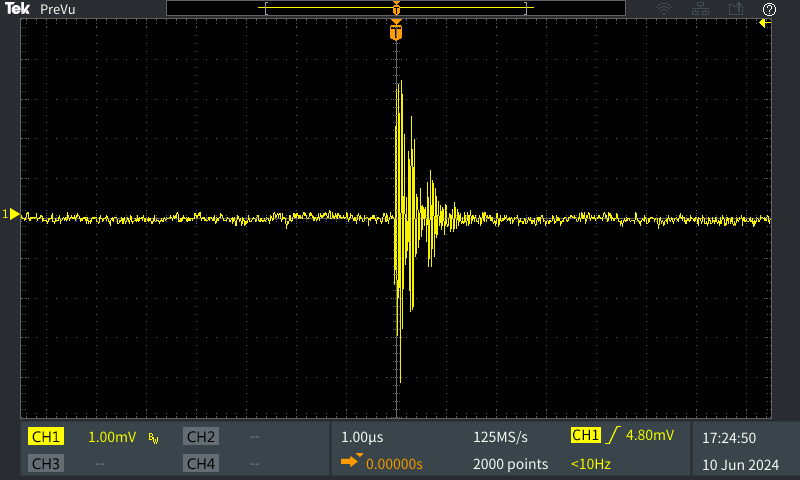Click the orange horizontal delay arrow icon
The image size is (800, 480).
[350, 462]
